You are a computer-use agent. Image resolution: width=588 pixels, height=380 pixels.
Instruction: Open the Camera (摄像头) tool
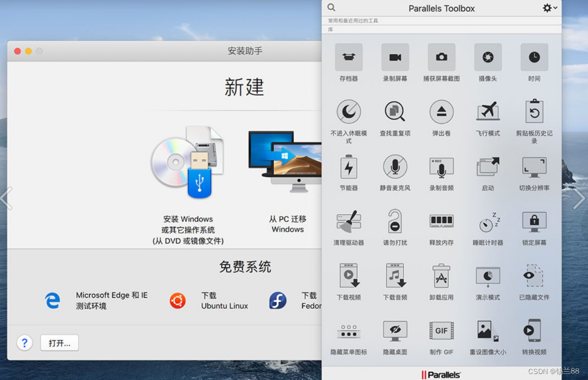point(488,57)
